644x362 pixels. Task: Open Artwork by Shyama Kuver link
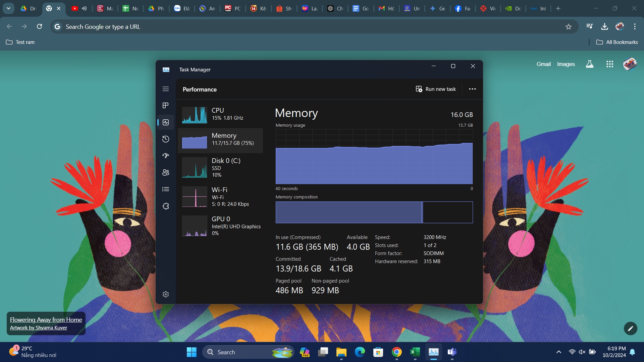click(x=39, y=328)
